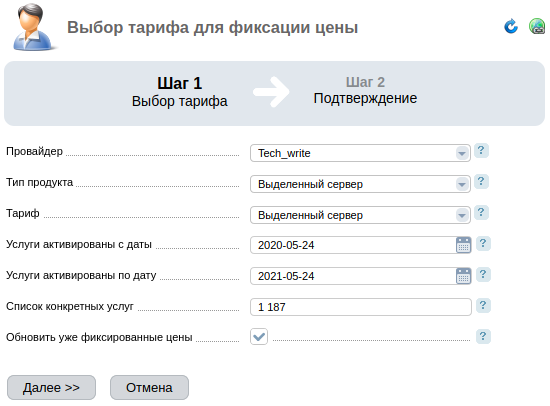Click the Список конкретных услуг input field
Screen dimensions: 550x406
(361, 307)
